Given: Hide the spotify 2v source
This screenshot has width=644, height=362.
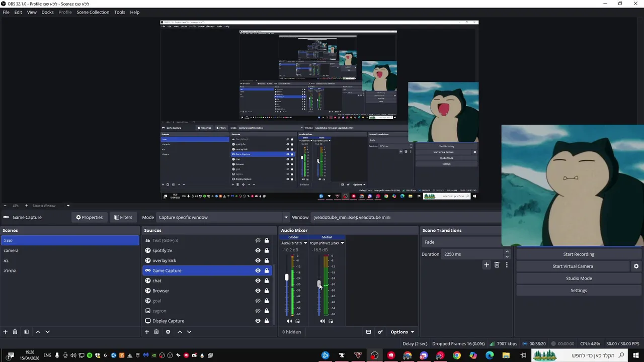Looking at the screenshot, I should (258, 250).
